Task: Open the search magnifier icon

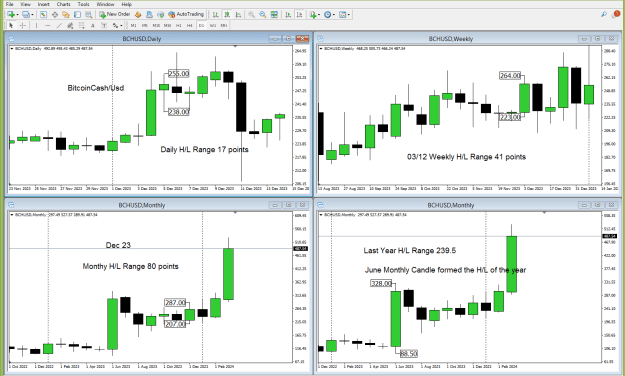Action: 604,14
